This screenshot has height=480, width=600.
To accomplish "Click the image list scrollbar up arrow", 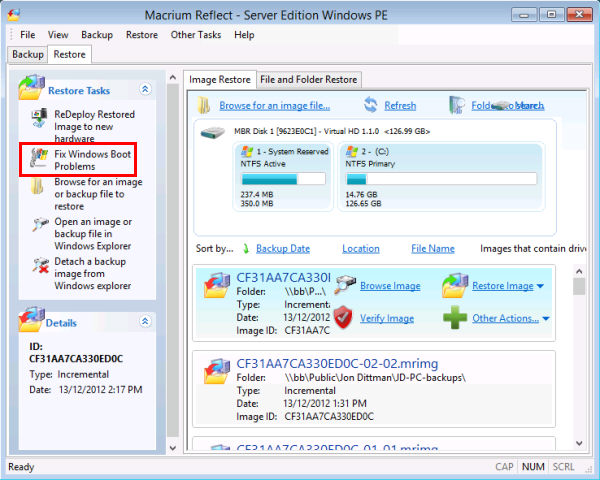I will [579, 271].
